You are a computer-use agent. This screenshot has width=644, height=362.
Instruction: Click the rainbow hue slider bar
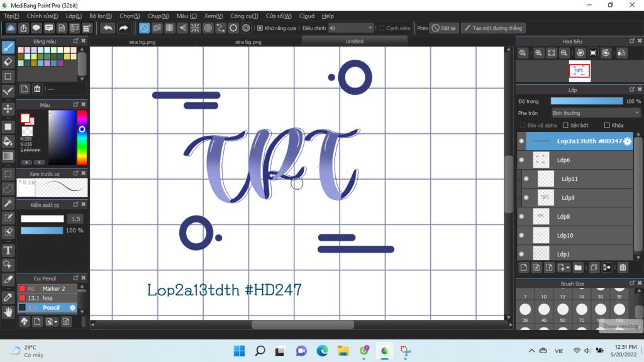coord(82,138)
